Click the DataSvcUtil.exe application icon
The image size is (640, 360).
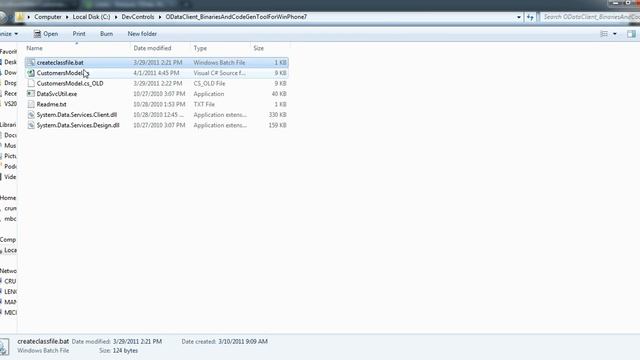pos(31,94)
